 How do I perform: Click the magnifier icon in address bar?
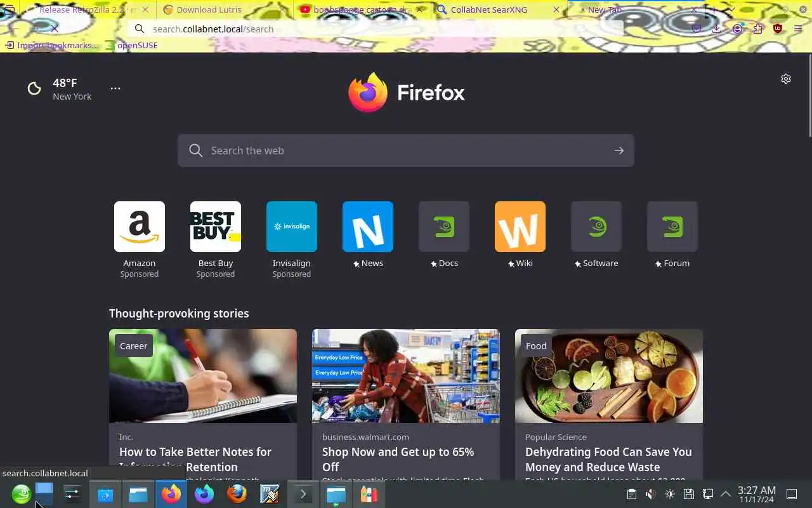pyautogui.click(x=140, y=29)
